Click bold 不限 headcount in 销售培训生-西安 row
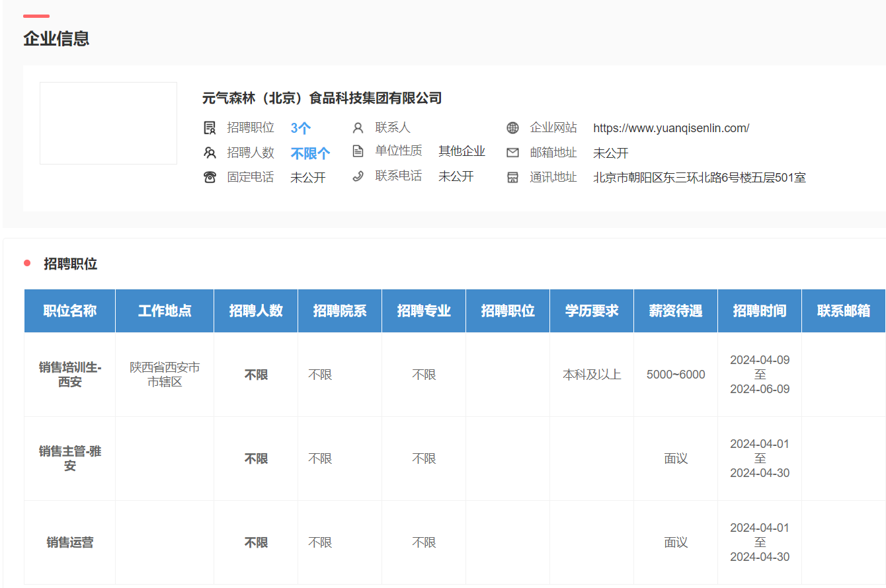 [x=256, y=375]
